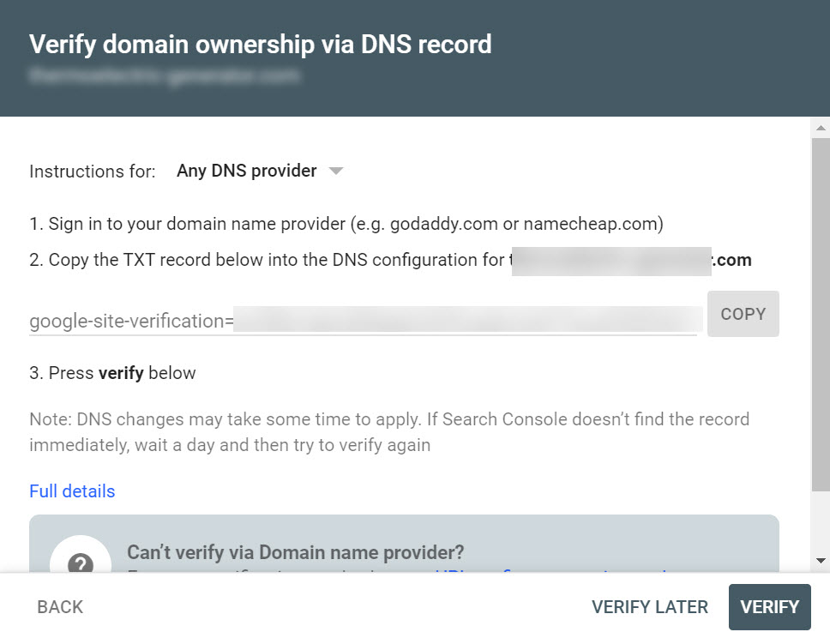Click the scrollbar track below the thumb

[x=821, y=521]
